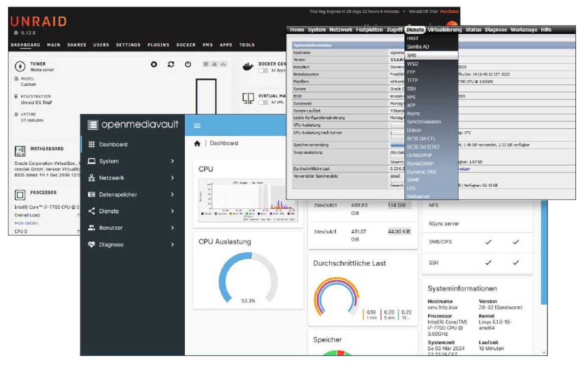Expand Dienste submenu chevron in openmediavault
This screenshot has height=367, width=588.
(x=172, y=211)
